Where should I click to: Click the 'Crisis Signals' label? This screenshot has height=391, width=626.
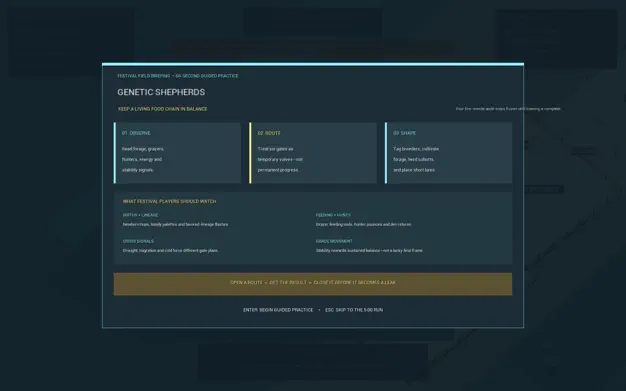[138, 241]
